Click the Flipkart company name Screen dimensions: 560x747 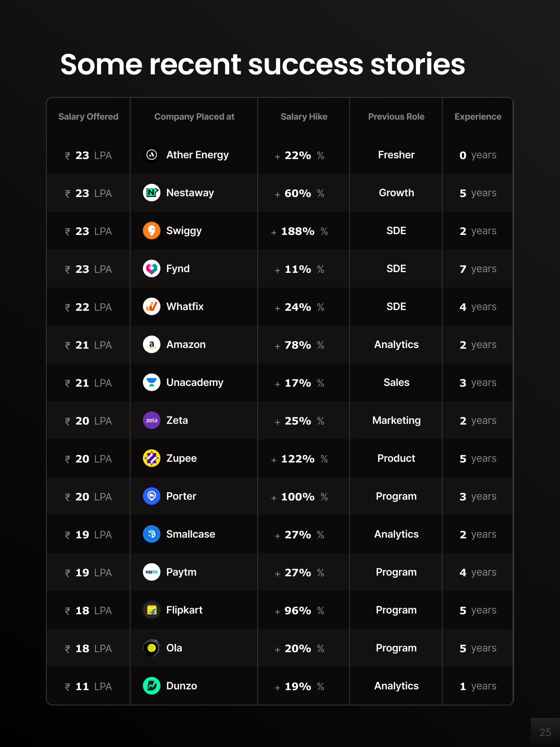[184, 610]
